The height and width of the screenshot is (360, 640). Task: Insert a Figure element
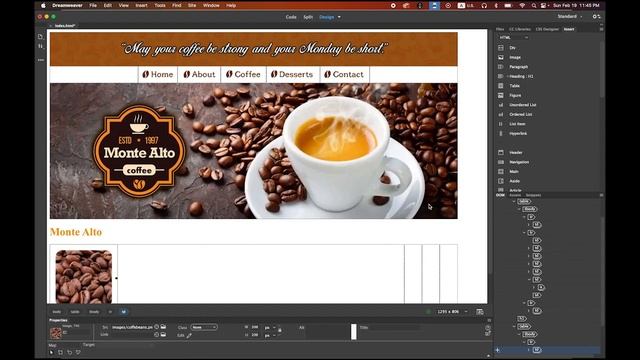pos(515,96)
